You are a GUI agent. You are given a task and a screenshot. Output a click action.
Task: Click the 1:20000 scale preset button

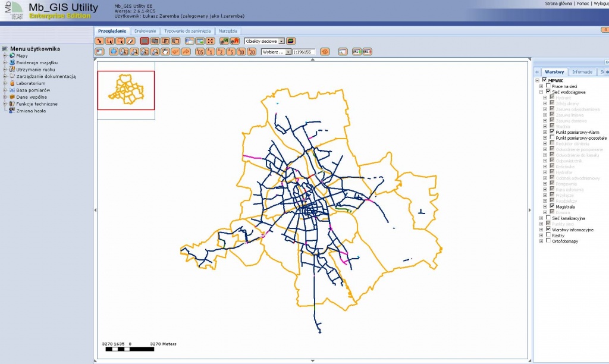(252, 52)
